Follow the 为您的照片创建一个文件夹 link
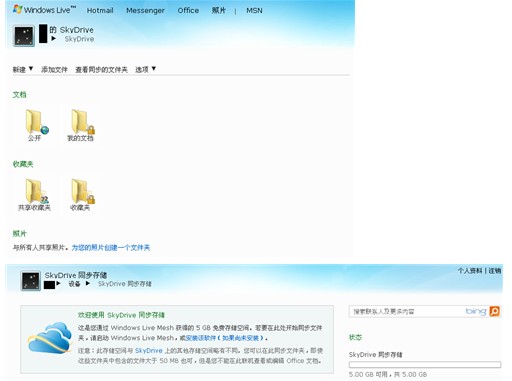Image resolution: width=512 pixels, height=381 pixels. coord(111,248)
